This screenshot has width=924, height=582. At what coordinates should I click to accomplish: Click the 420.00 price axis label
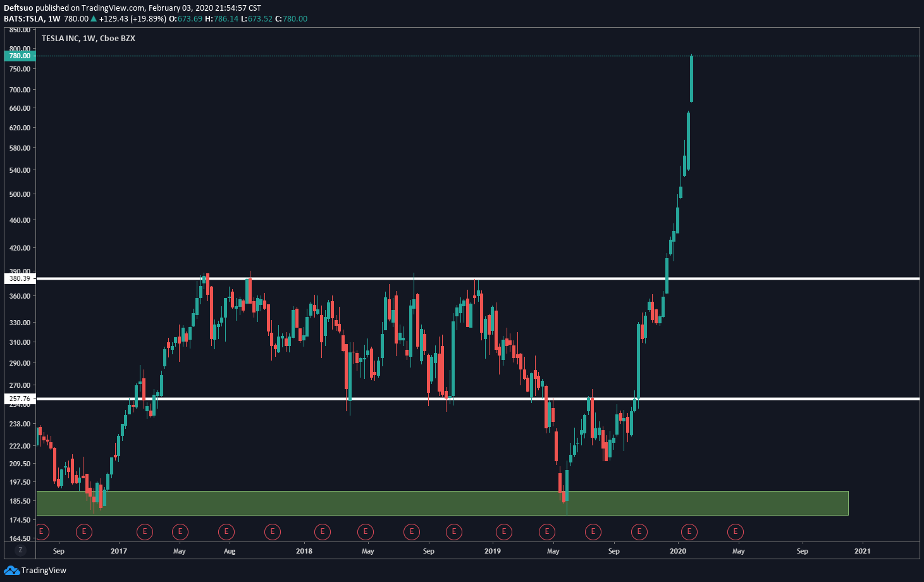[20, 248]
